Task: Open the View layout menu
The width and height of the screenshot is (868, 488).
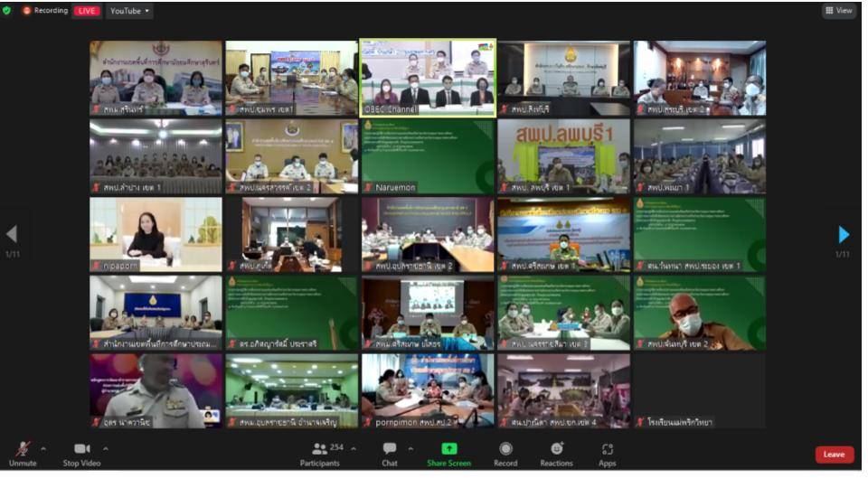Action: pyautogui.click(x=838, y=11)
